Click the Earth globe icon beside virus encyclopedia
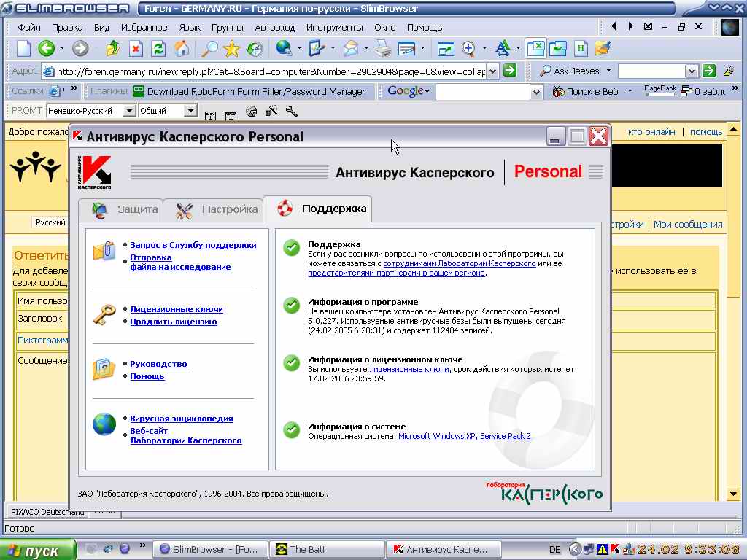 104,424
